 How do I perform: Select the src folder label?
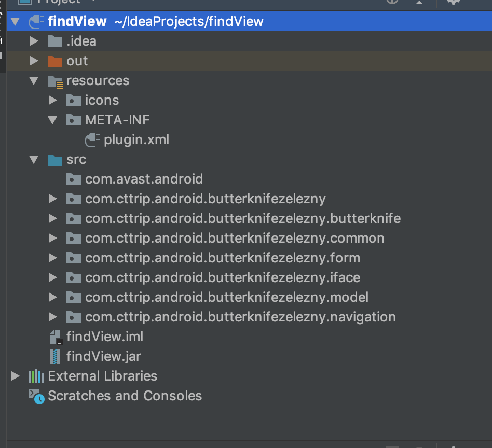pyautogui.click(x=76, y=160)
